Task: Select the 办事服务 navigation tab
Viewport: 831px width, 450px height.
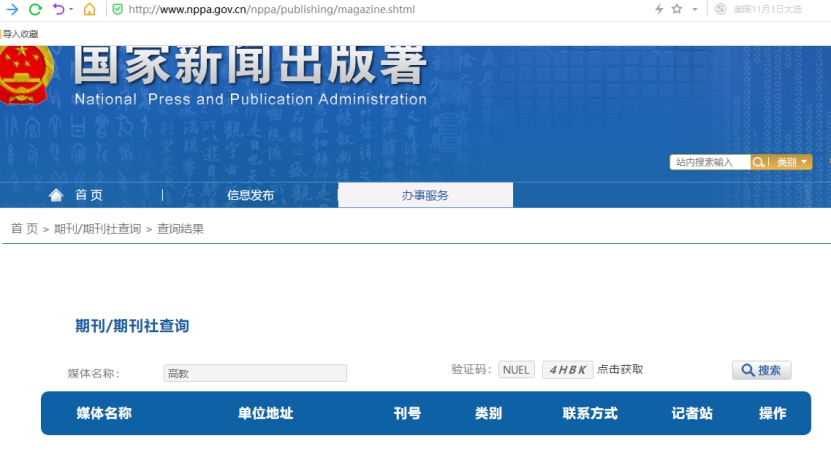Action: [x=425, y=195]
